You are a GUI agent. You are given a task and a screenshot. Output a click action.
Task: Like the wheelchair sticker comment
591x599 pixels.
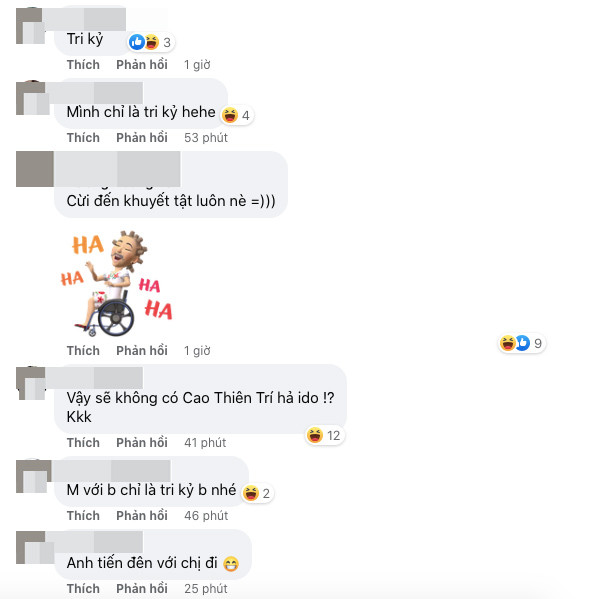pyautogui.click(x=83, y=350)
